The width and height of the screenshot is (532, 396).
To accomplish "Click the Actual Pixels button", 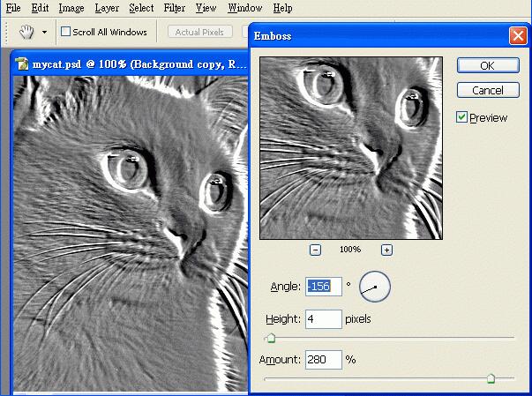I will [x=199, y=32].
